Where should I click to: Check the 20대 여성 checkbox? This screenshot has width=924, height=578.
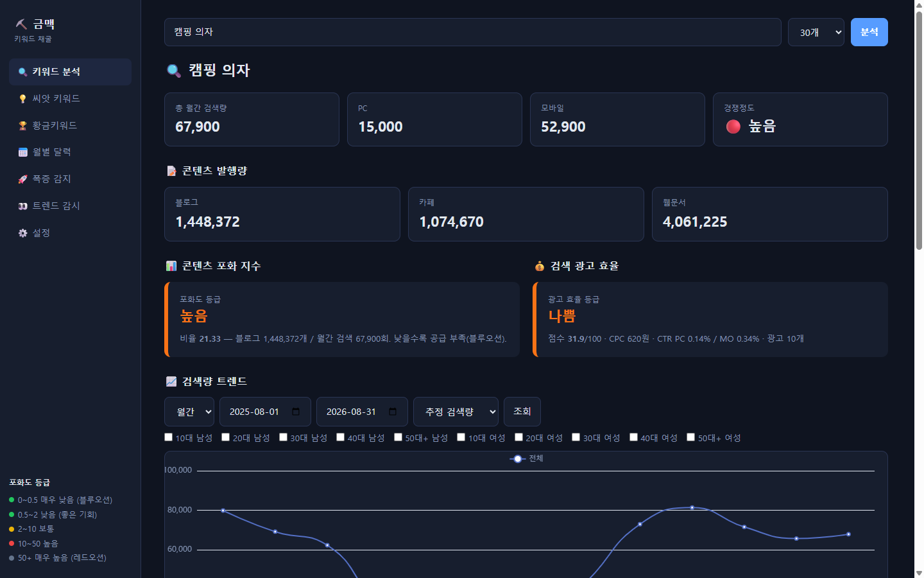[519, 437]
